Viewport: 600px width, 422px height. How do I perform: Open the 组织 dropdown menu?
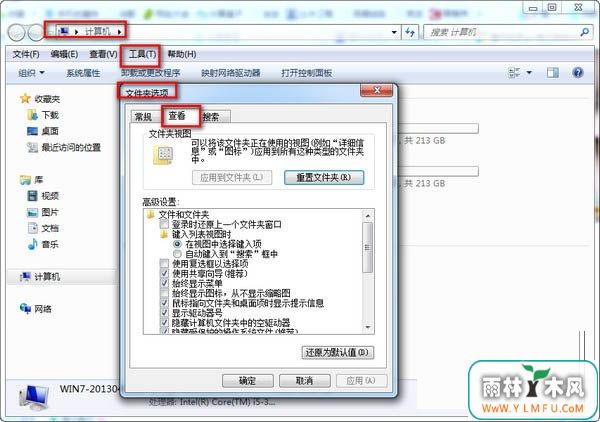point(31,73)
